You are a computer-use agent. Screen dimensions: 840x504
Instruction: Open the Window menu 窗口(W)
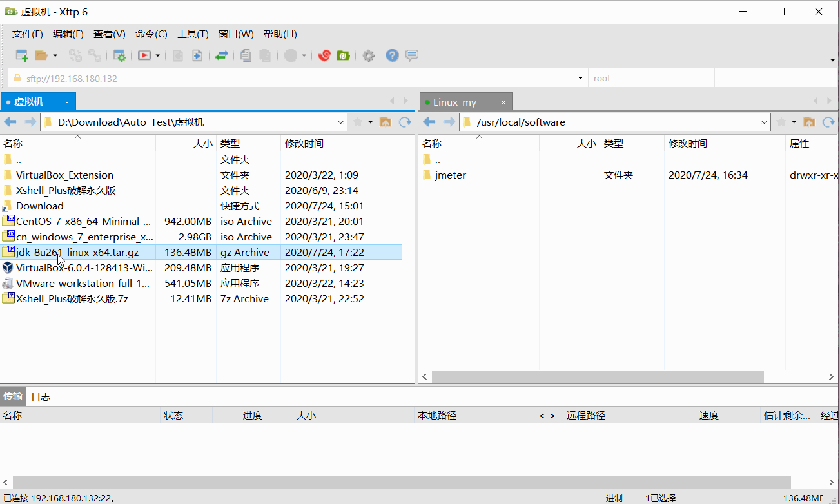[236, 34]
